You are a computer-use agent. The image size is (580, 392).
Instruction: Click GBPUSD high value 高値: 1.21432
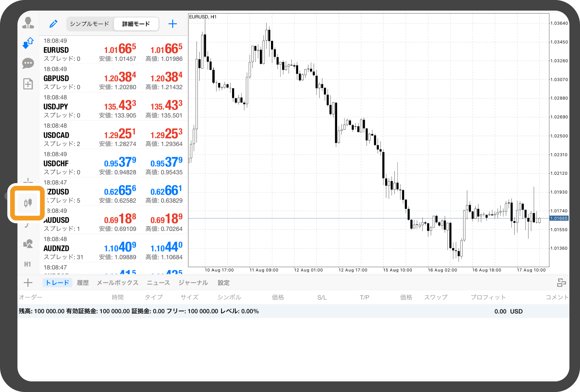point(164,87)
